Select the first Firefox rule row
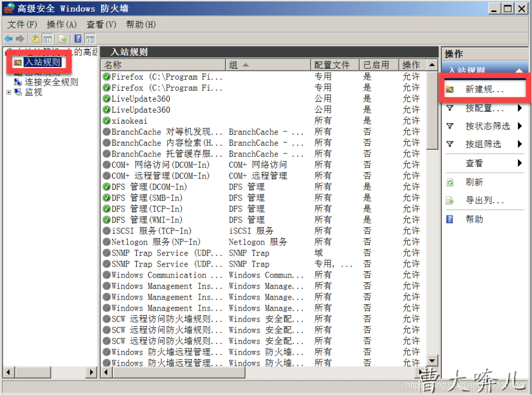 263,76
